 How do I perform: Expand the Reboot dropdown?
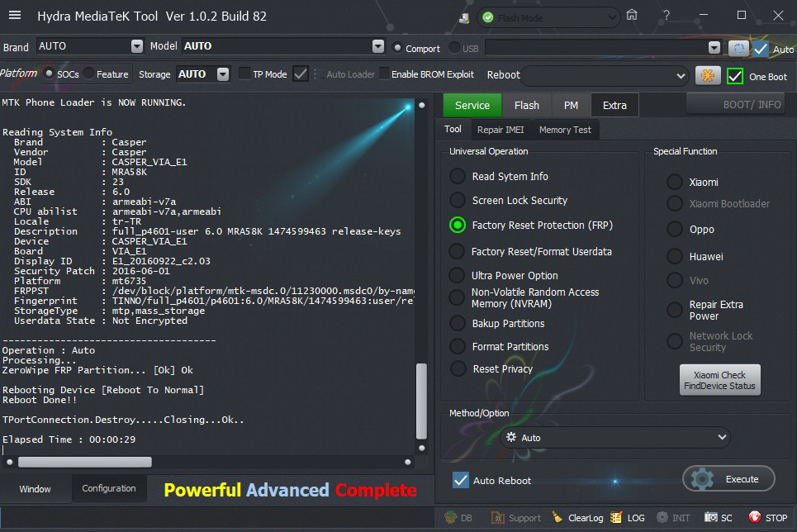(681, 76)
